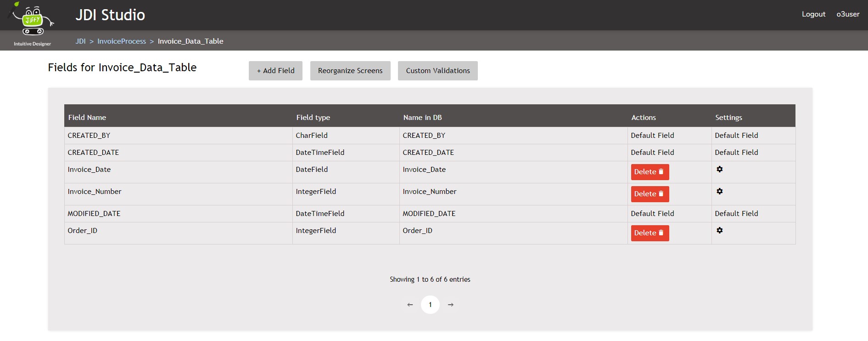
Task: Click DateTimeField type in MODIFIED_DATE row
Action: pyautogui.click(x=346, y=214)
